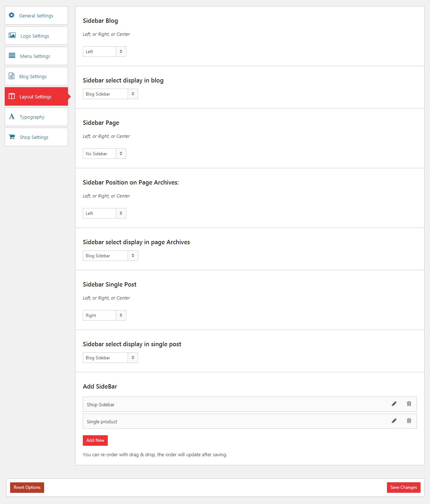Click the General Settings gear icon
430x504 pixels.
12,15
